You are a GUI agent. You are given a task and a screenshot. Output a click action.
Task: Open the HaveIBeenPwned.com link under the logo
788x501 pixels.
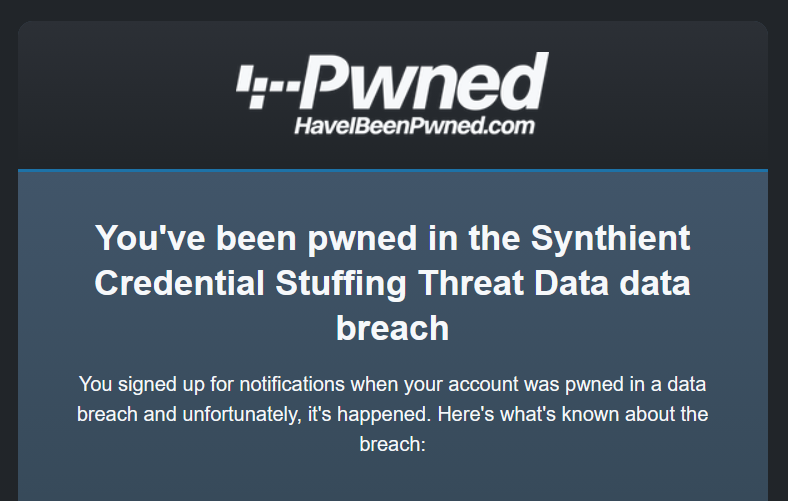tap(414, 126)
